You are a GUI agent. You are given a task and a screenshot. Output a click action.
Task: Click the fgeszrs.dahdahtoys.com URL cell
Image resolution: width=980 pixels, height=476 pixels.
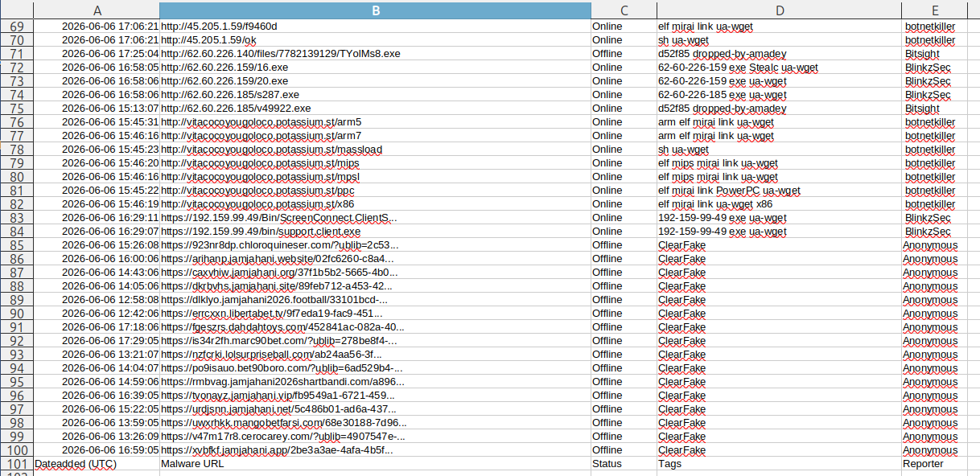tap(375, 327)
